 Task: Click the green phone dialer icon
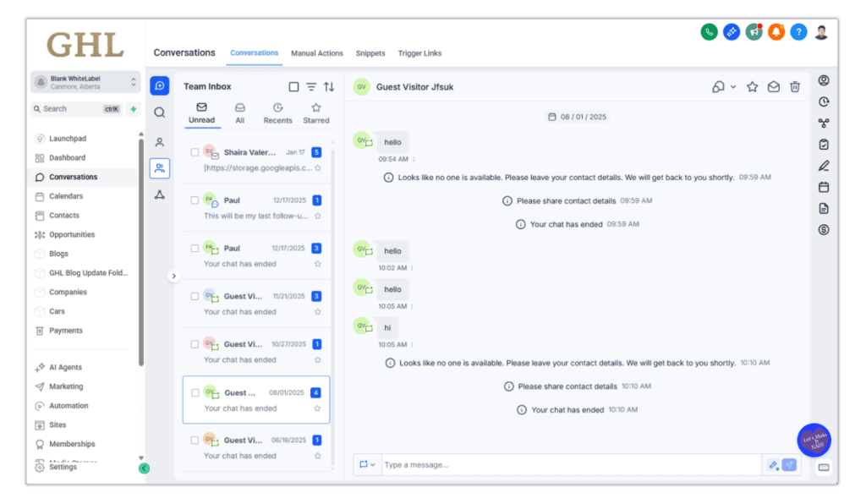tap(709, 32)
